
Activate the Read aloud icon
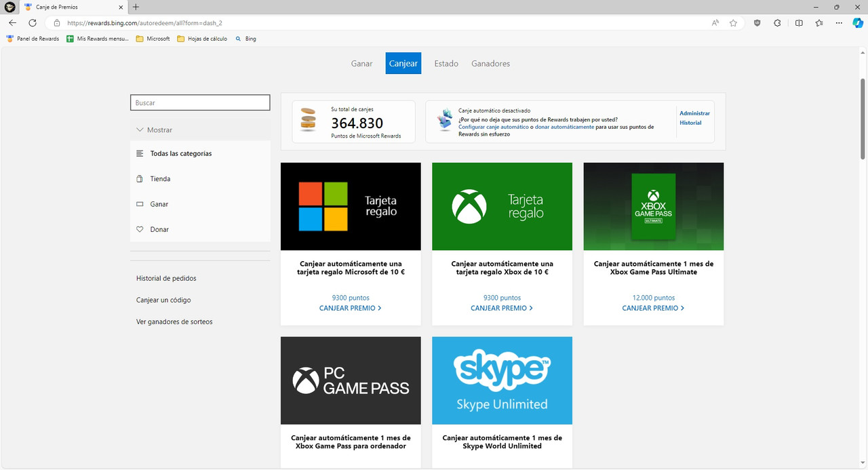tap(715, 22)
